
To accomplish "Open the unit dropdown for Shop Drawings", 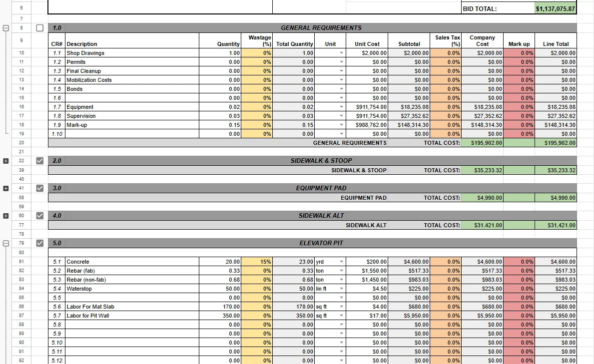I will [341, 53].
